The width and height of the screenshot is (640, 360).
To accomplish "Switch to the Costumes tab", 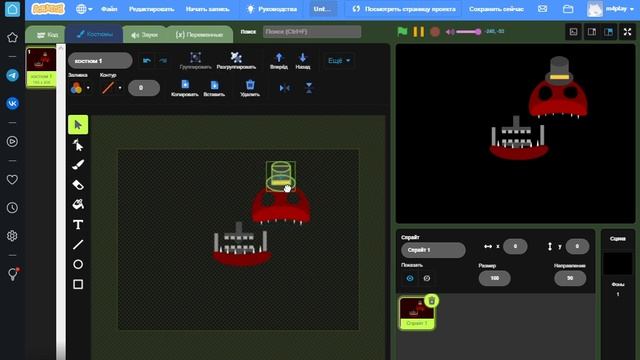I will (x=95, y=34).
